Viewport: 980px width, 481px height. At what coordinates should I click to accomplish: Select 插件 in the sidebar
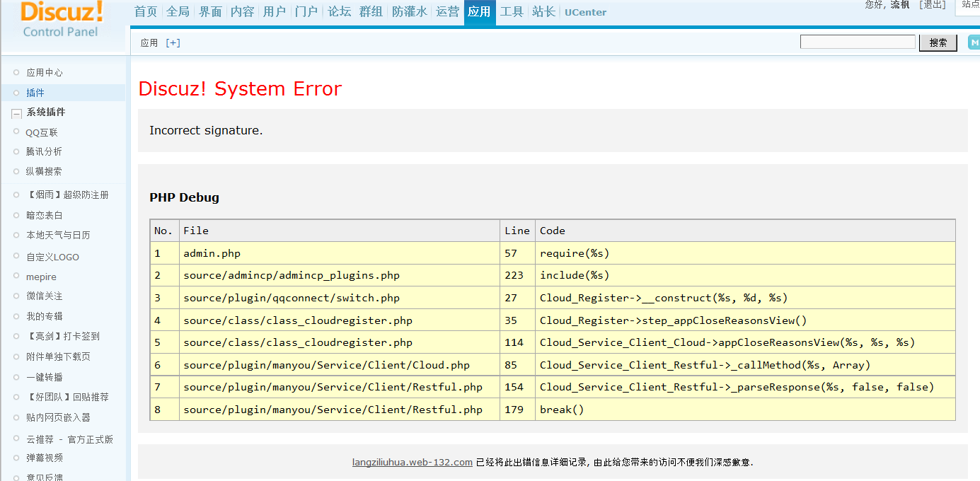click(35, 93)
